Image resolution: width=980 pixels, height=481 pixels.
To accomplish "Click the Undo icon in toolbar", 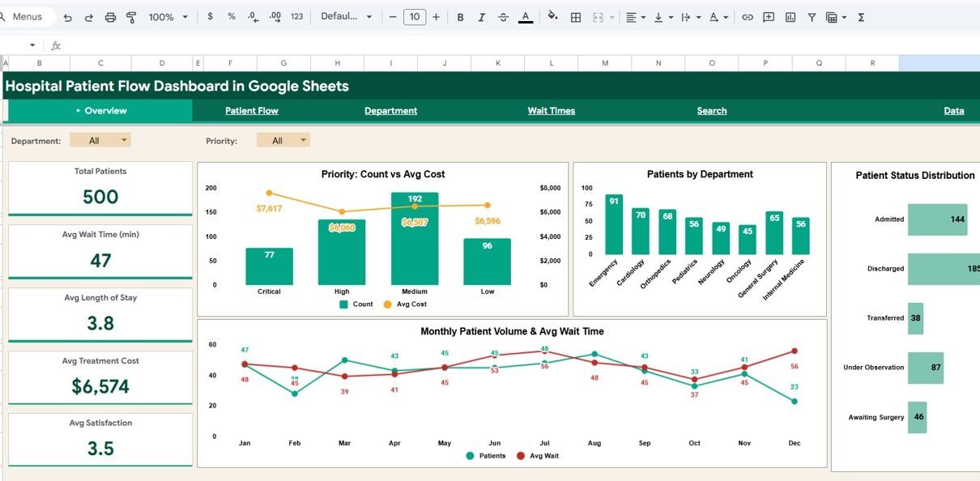I will pos(68,17).
